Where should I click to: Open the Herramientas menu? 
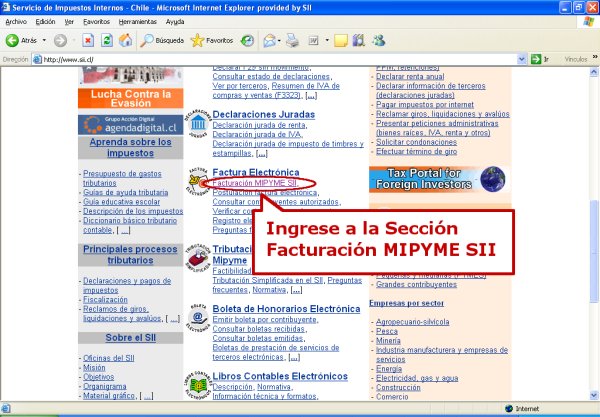tap(137, 22)
